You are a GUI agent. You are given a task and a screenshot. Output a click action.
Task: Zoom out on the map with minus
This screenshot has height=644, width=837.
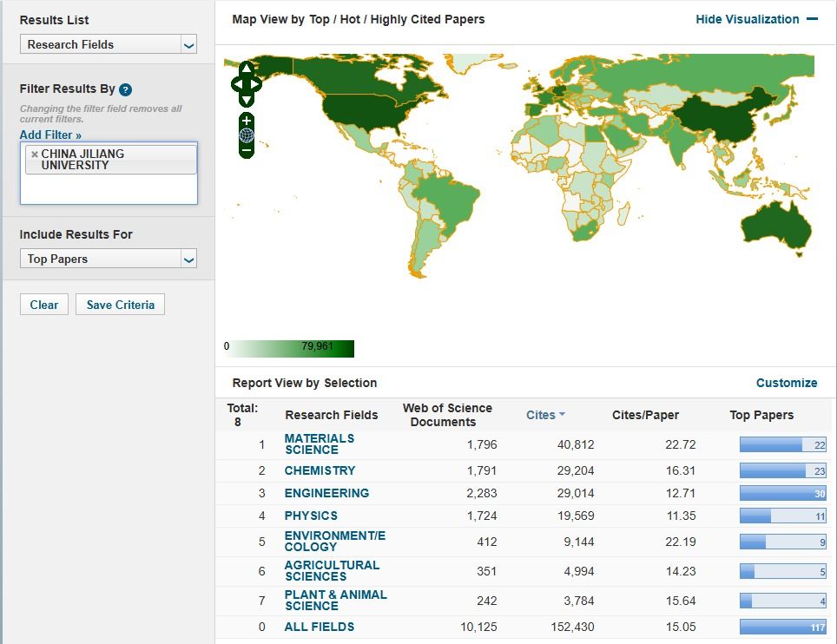point(247,150)
